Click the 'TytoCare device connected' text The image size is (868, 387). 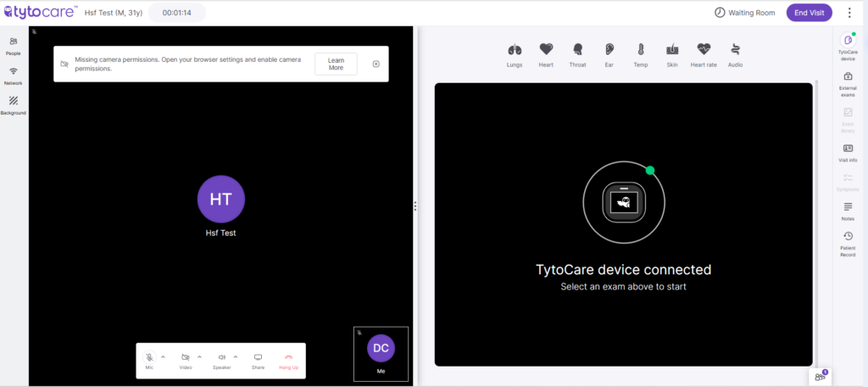[x=623, y=270]
